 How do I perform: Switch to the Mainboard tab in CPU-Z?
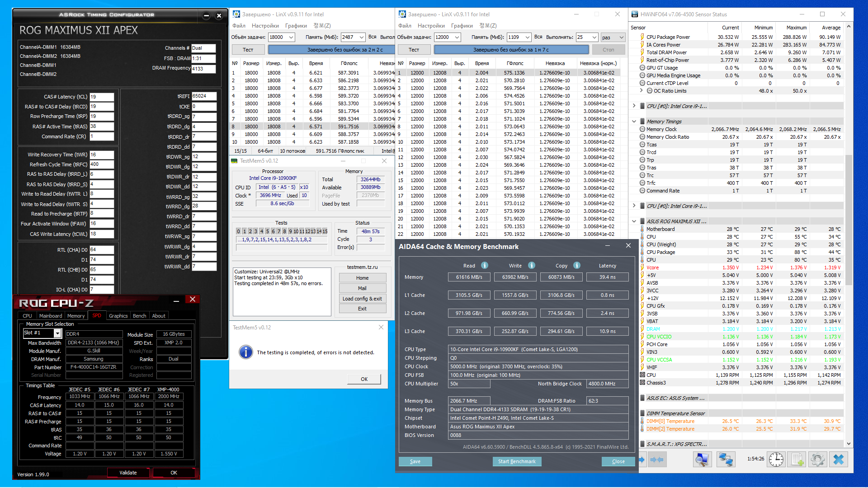tap(51, 316)
